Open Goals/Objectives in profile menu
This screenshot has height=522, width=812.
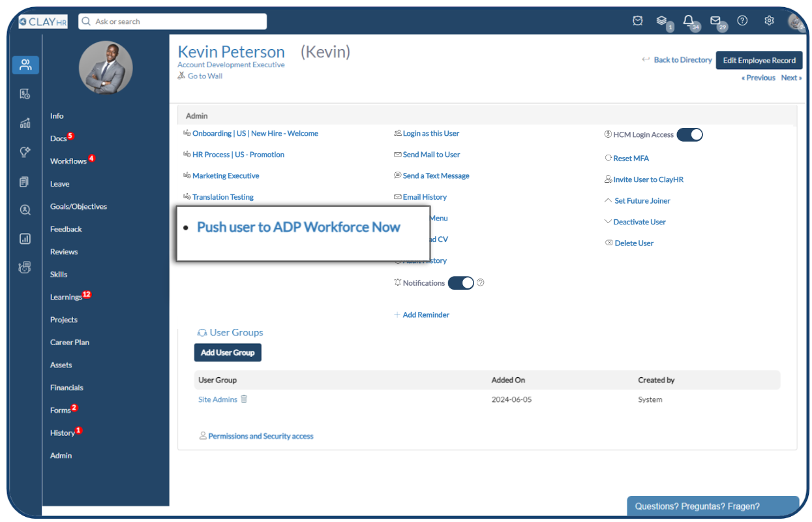tap(78, 206)
